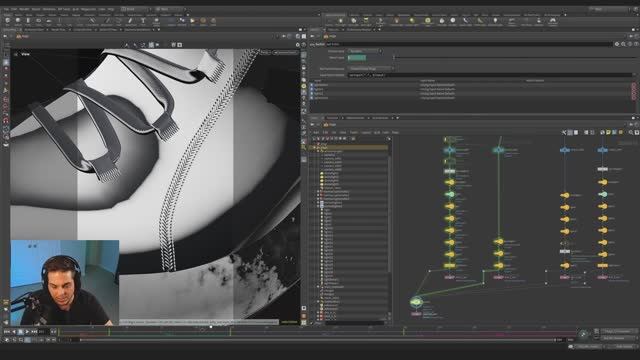Image resolution: width=640 pixels, height=360 pixels.
Task: Click the slider track next to the green field
Action: pyautogui.click(x=514, y=58)
